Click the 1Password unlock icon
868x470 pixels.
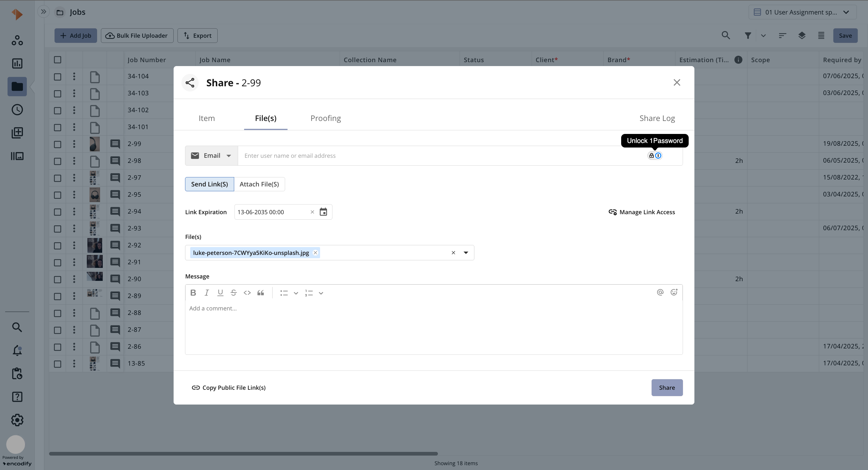click(655, 155)
